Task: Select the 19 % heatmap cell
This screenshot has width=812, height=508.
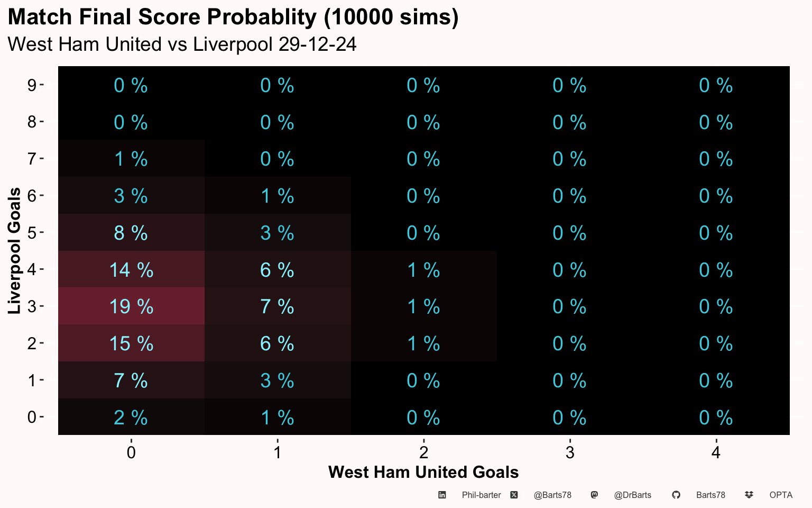Action: (131, 306)
